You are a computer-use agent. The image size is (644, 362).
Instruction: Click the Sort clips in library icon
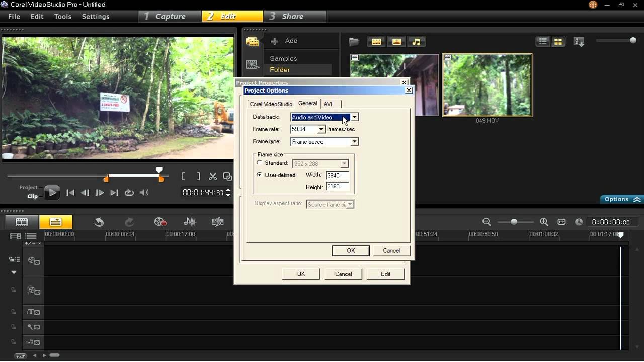click(x=579, y=42)
